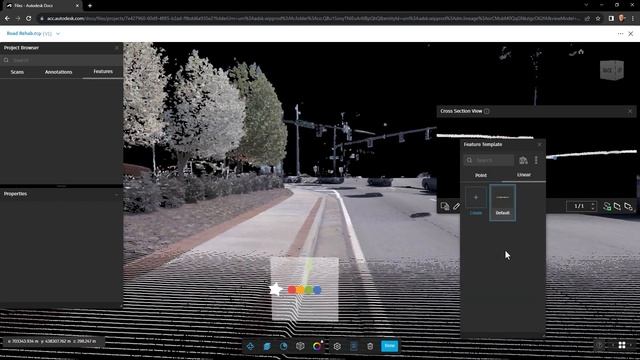Click the green-highlighted section tool icon
640x360 pixels.
point(607,207)
